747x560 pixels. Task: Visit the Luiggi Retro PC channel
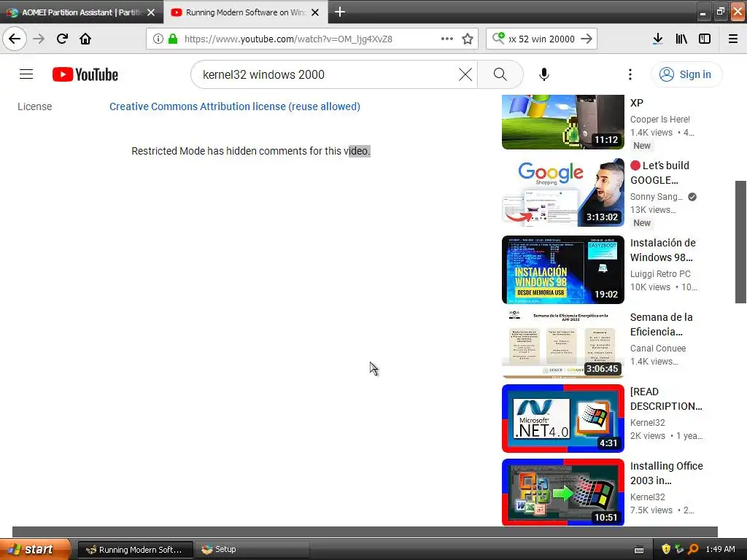click(660, 274)
